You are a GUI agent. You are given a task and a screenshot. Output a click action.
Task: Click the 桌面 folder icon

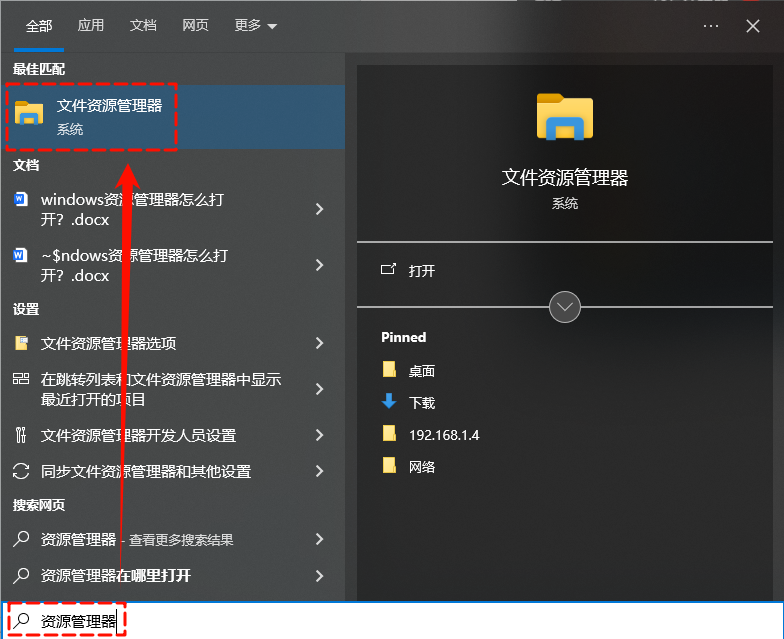389,370
